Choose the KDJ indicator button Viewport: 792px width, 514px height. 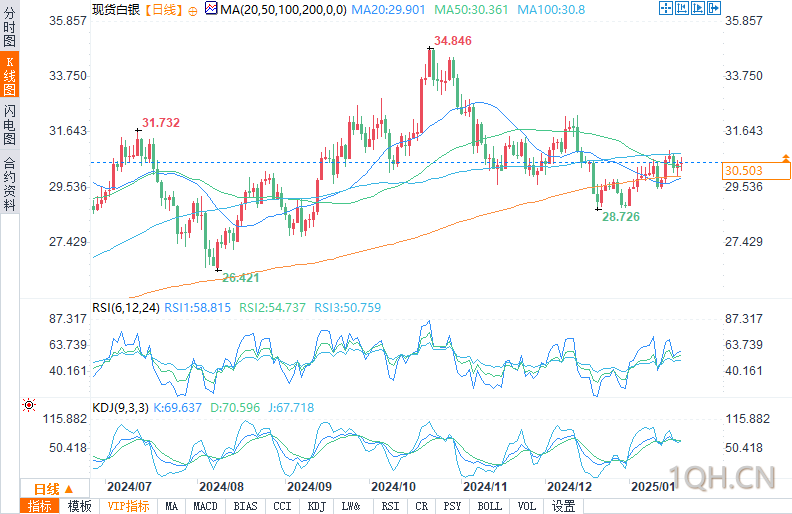tap(317, 506)
